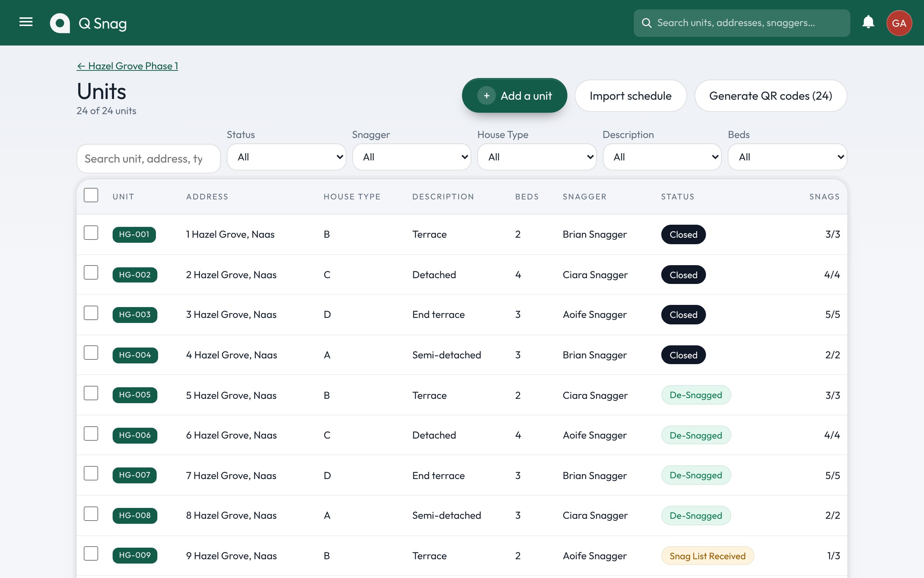Open unit badge HG-007
The image size is (924, 578).
pos(134,475)
